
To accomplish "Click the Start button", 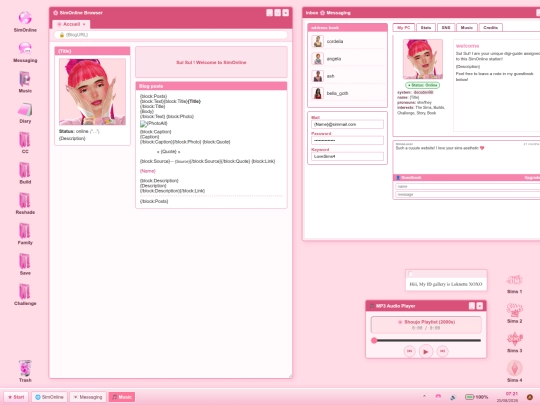I will (x=16, y=397).
